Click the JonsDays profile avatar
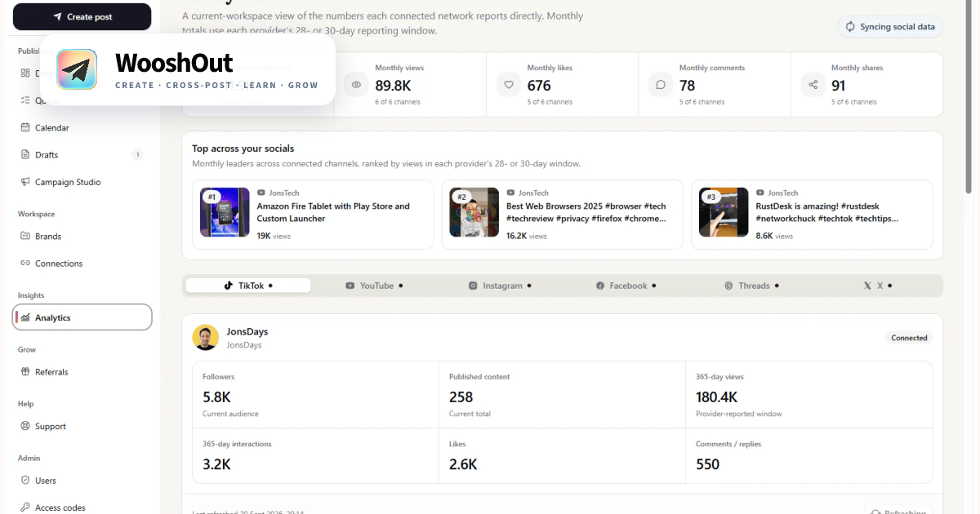The image size is (980, 514). click(206, 338)
